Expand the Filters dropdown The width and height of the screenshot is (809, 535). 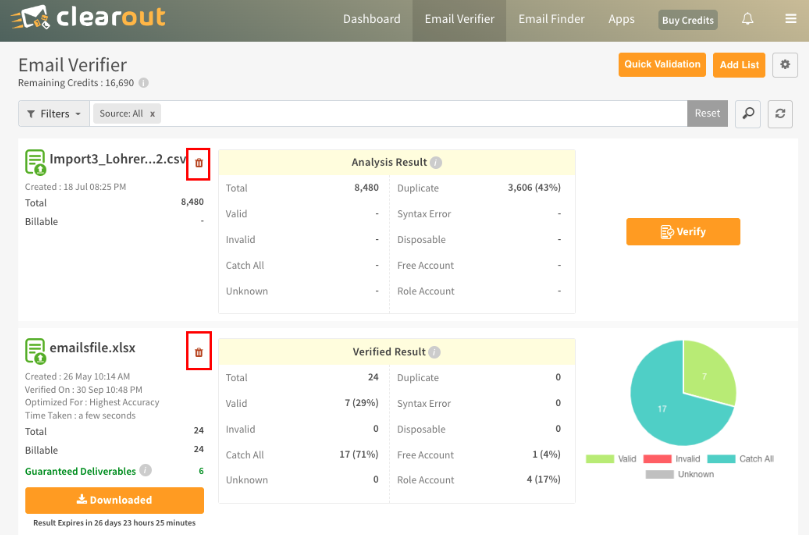pos(54,114)
